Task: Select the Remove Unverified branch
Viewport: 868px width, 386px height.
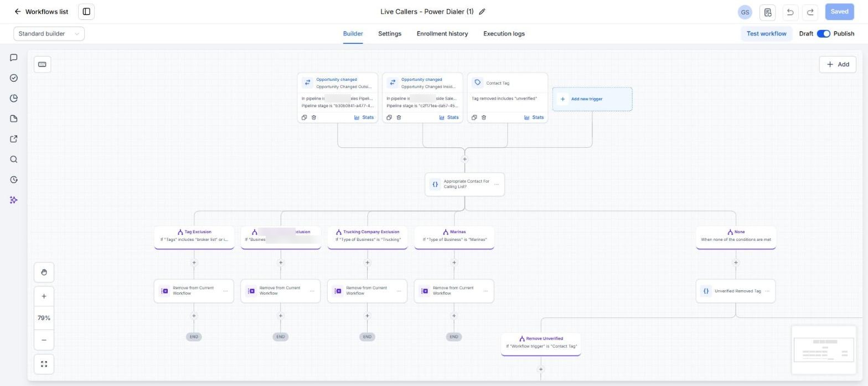Action: [541, 343]
